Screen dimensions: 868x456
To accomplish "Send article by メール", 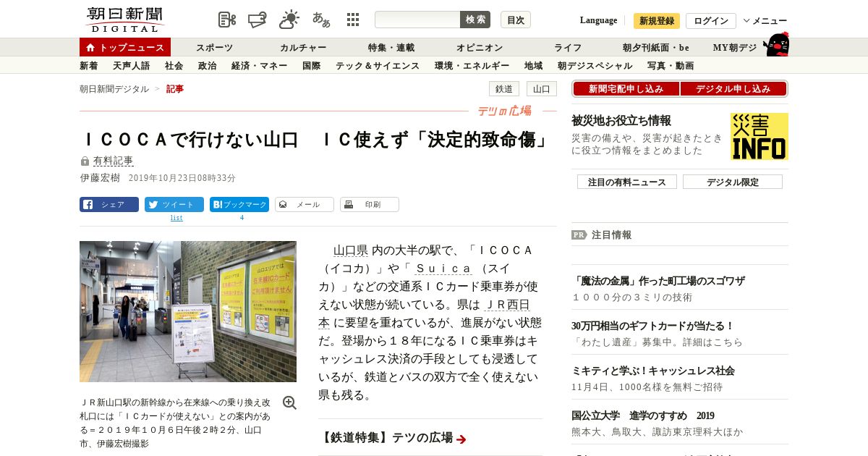I will click(305, 204).
